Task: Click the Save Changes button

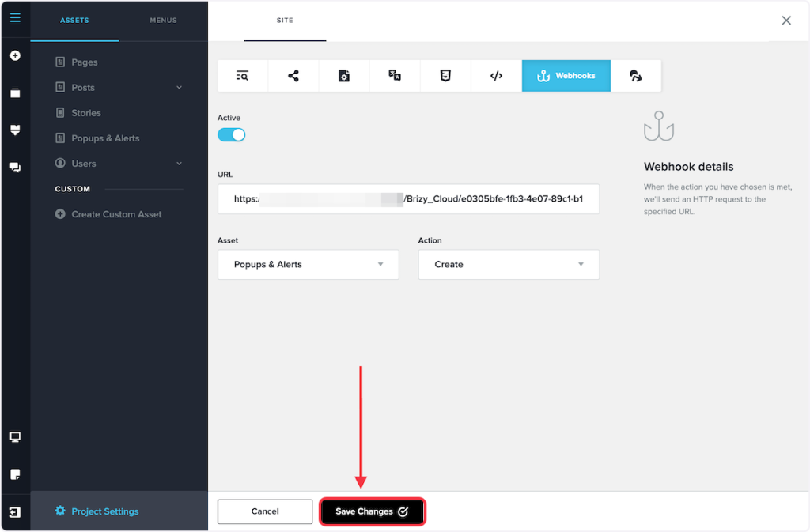Action: tap(373, 511)
